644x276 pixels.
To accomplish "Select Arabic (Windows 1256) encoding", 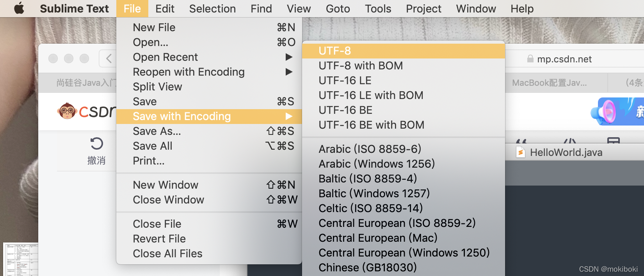I will click(x=404, y=164).
